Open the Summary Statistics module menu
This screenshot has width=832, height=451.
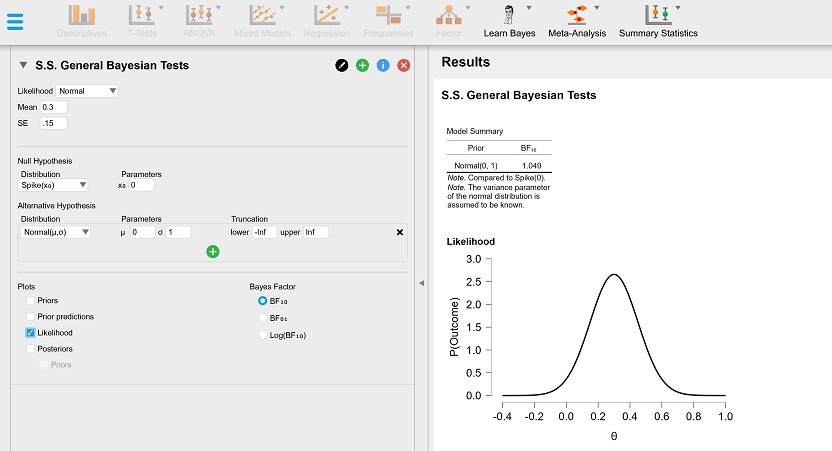pyautogui.click(x=658, y=20)
